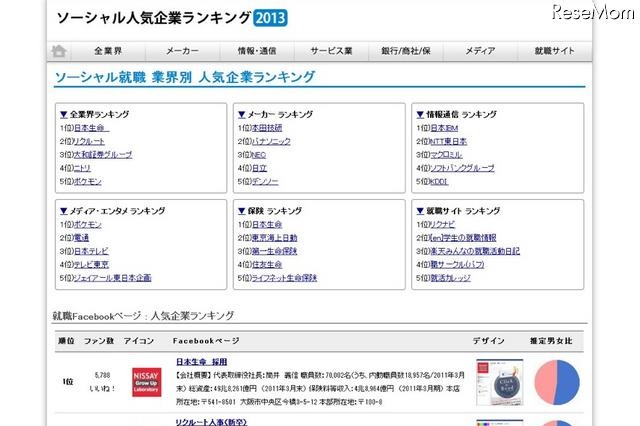Click the 日本生命 gender ratio pie chart
This screenshot has height=426, width=640.
point(557,382)
